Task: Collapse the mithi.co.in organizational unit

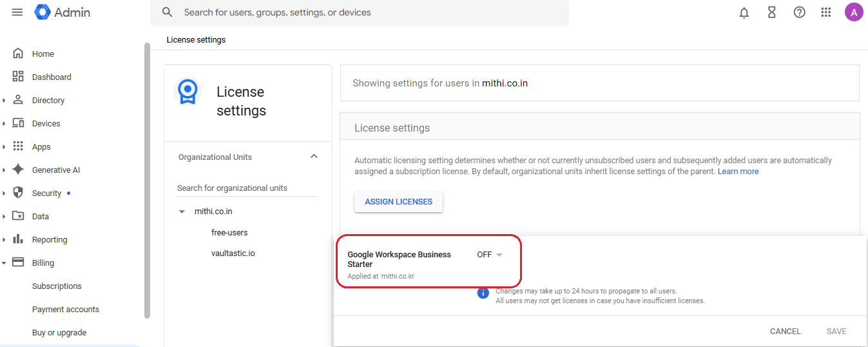Action: 182,212
